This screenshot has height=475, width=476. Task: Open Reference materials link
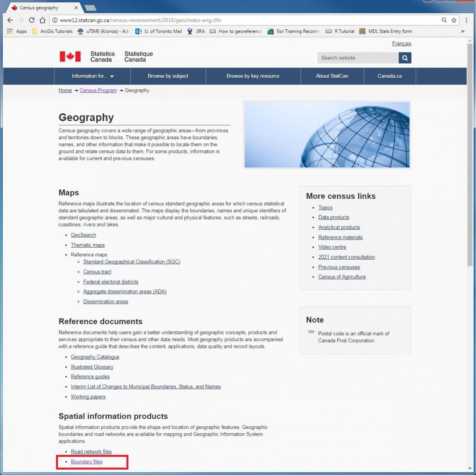click(340, 237)
